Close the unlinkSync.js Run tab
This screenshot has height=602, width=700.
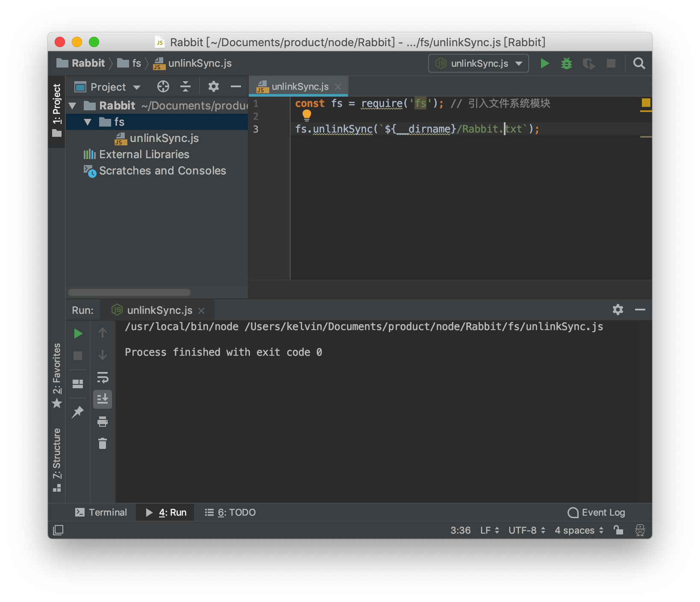click(201, 310)
